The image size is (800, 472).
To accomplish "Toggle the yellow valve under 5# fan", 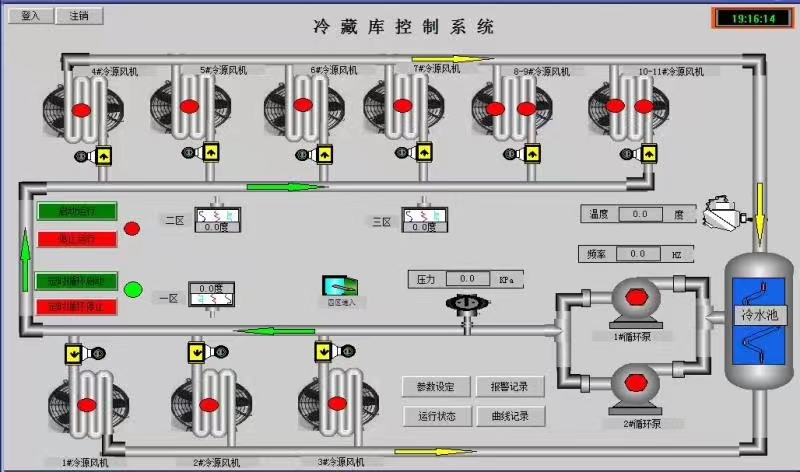I will point(212,153).
